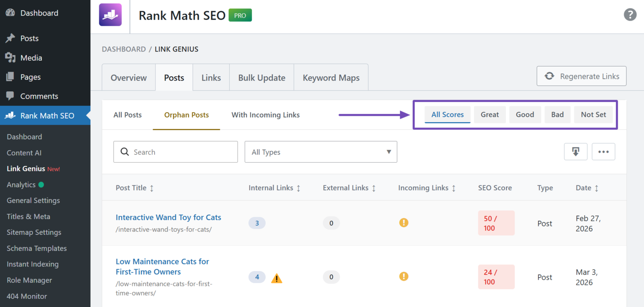The image size is (644, 307).
Task: Show the All Posts sub-tab
Action: tap(127, 115)
